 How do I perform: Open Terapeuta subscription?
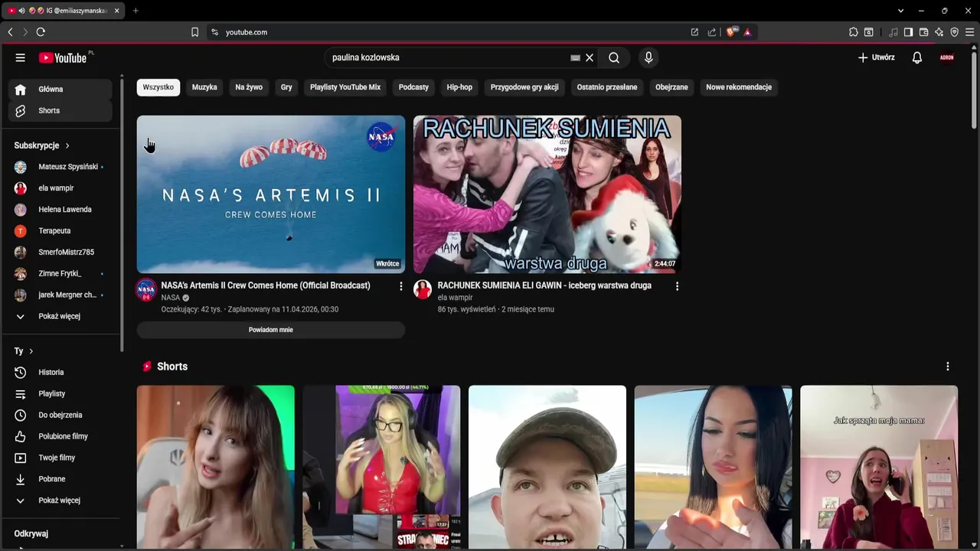click(x=60, y=231)
